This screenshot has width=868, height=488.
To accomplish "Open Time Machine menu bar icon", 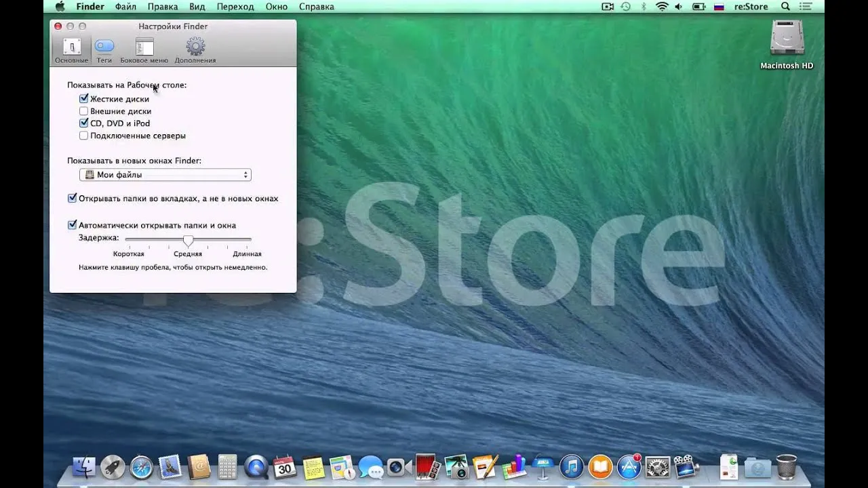I will tap(626, 7).
